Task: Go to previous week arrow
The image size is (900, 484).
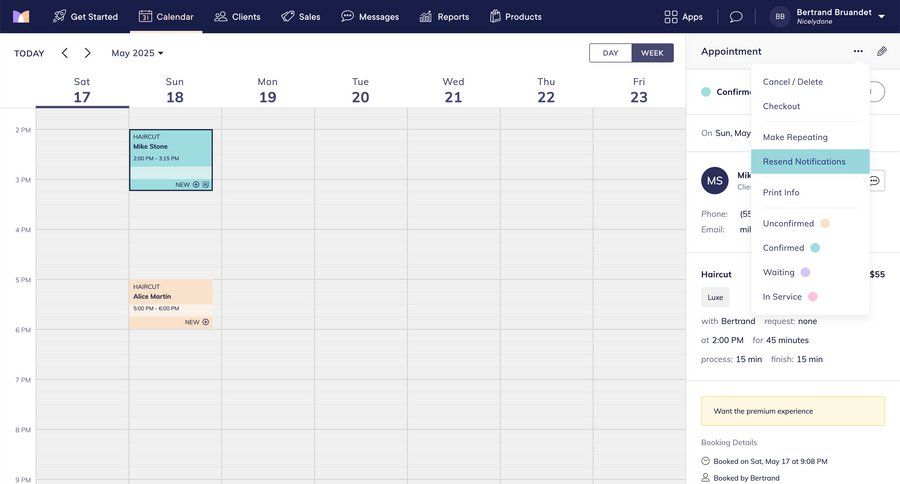Action: click(64, 53)
